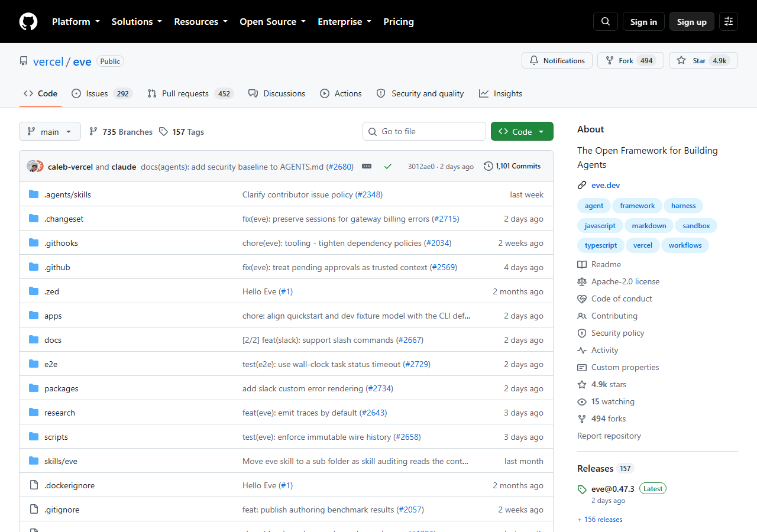Open the appearance settings icon next to Sign up
This screenshot has height=532, width=757.
[x=729, y=21]
